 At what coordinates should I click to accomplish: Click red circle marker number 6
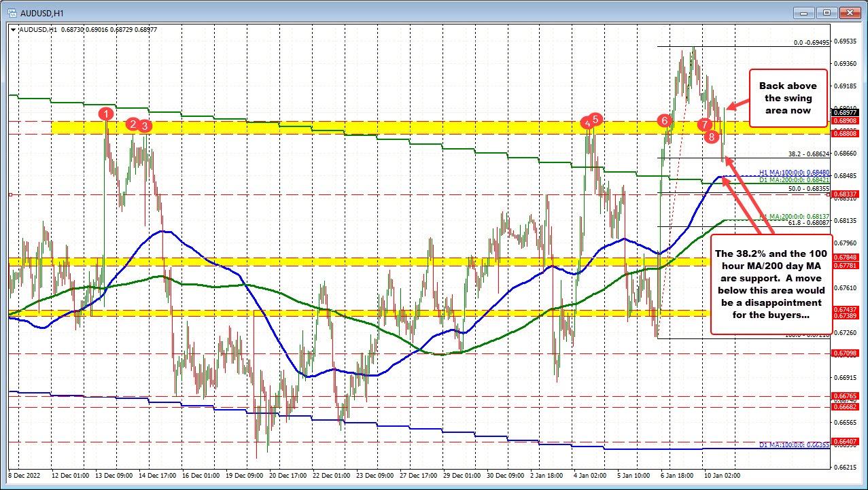[663, 121]
